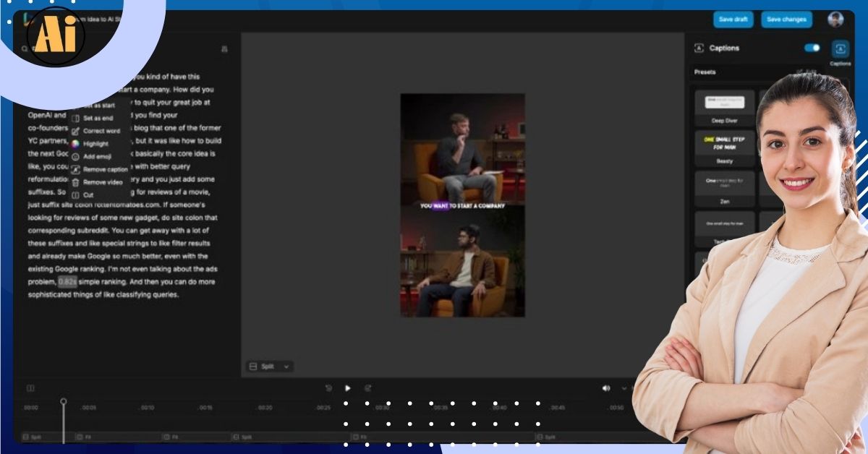Choose Remove video in context menu

click(x=104, y=182)
